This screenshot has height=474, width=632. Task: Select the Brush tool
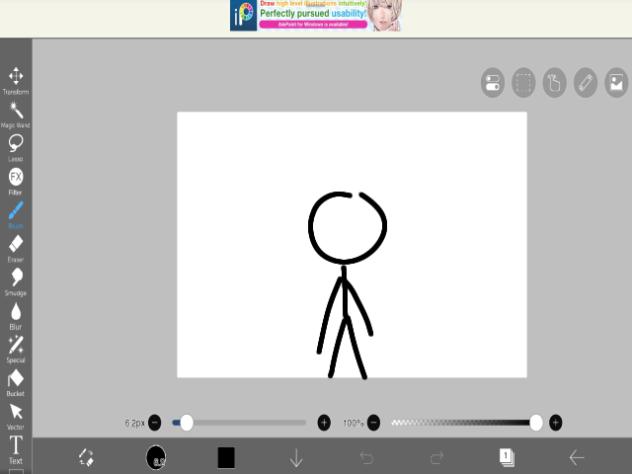coord(16,215)
